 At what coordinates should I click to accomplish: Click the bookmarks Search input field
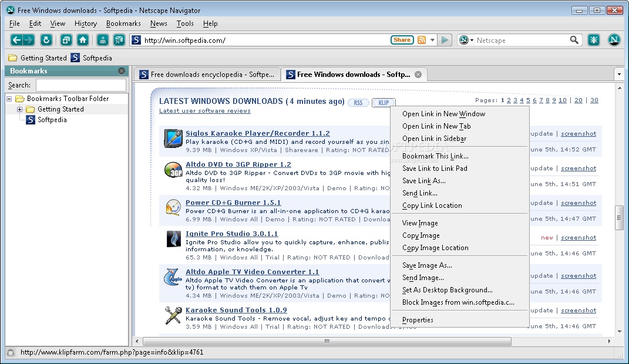click(x=81, y=85)
